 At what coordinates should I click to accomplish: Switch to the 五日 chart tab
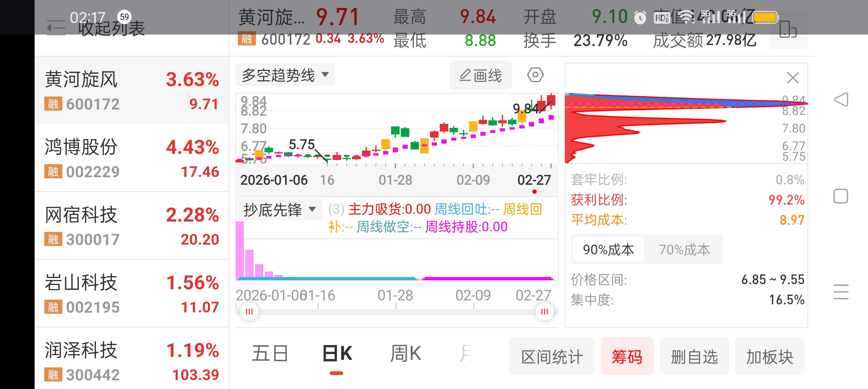pos(270,353)
